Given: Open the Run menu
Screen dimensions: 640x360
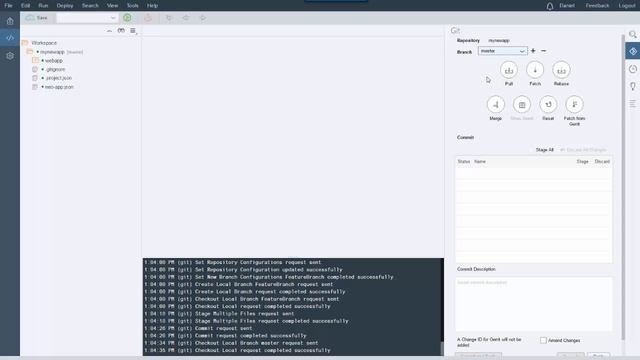Looking at the screenshot, I should pyautogui.click(x=43, y=6).
